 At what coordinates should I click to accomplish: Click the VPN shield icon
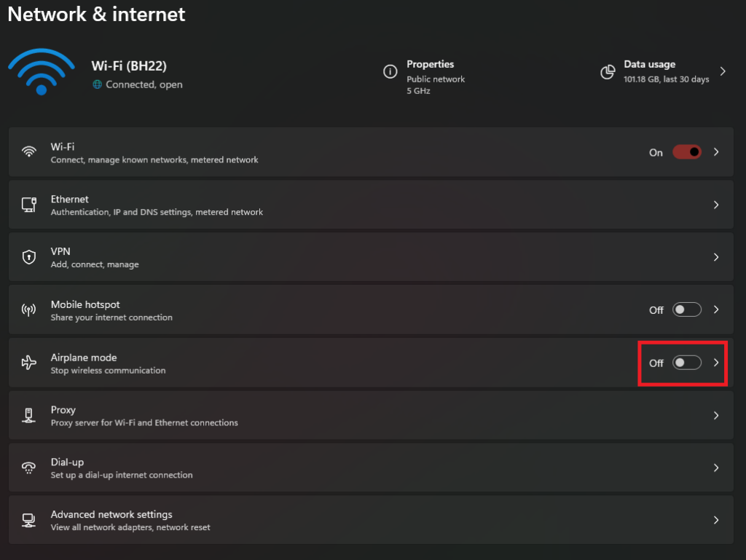29,256
